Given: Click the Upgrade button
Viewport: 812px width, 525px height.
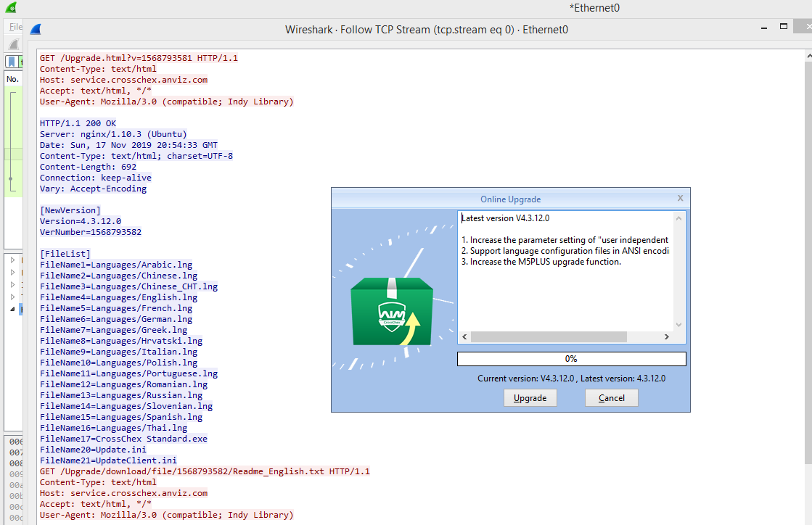Looking at the screenshot, I should tap(530, 398).
